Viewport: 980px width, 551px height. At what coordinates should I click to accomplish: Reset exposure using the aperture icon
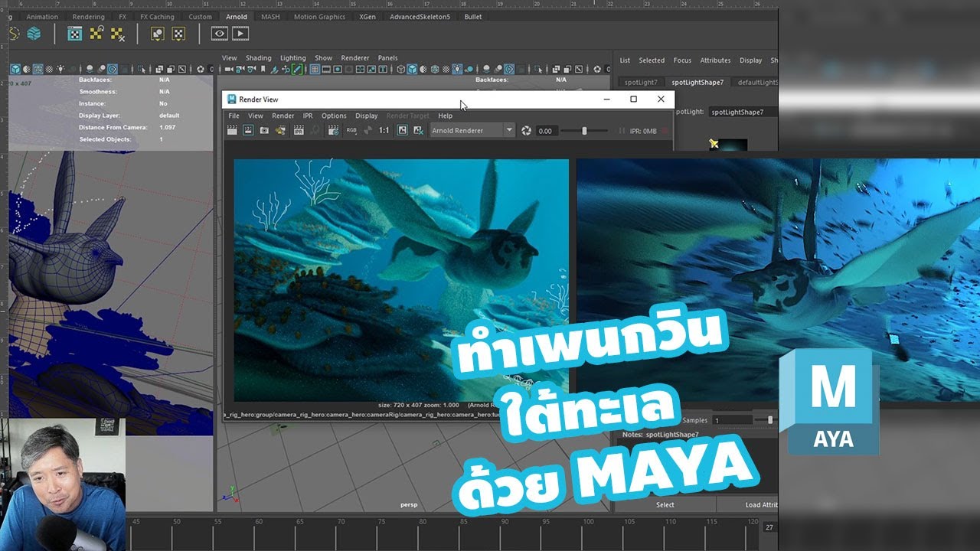tap(526, 130)
